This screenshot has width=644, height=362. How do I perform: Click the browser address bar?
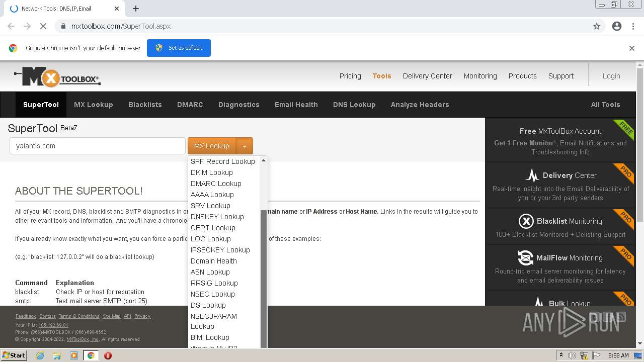(322, 26)
